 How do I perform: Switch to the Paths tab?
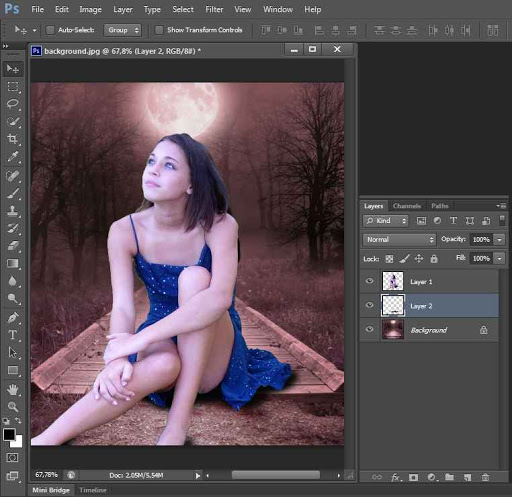440,206
